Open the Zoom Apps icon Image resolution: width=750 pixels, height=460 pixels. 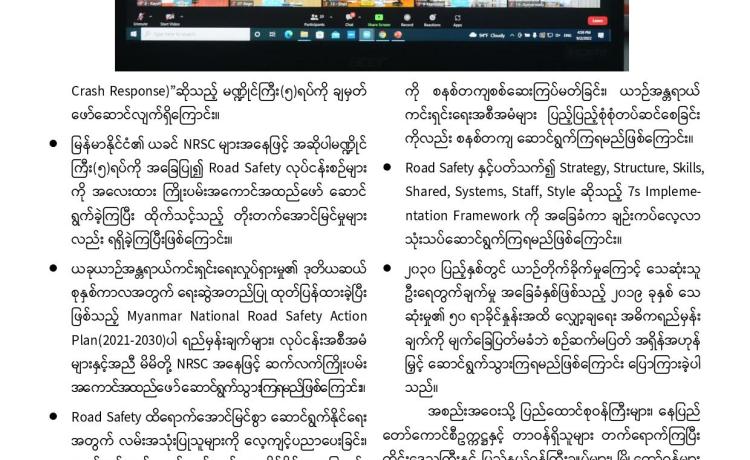click(x=457, y=18)
